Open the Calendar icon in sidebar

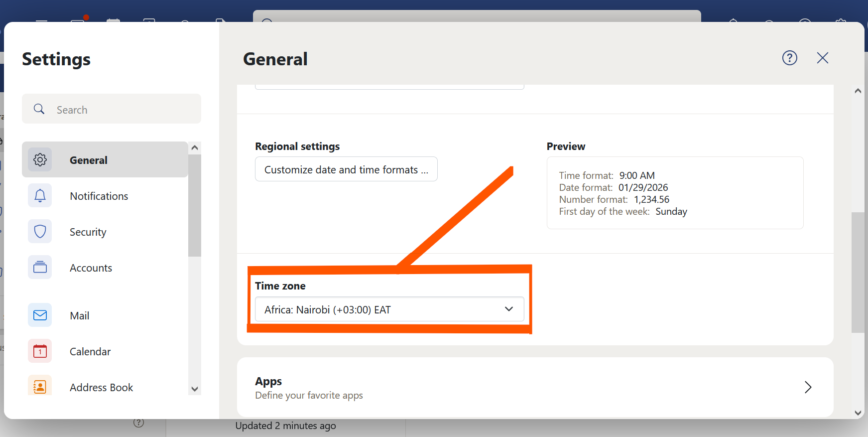tap(40, 351)
